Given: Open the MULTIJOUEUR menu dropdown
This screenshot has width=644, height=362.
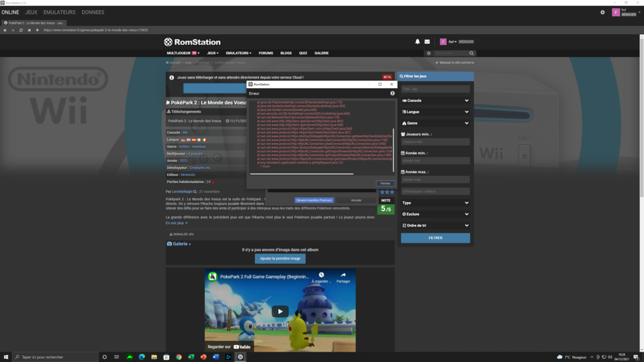Looking at the screenshot, I should (183, 53).
